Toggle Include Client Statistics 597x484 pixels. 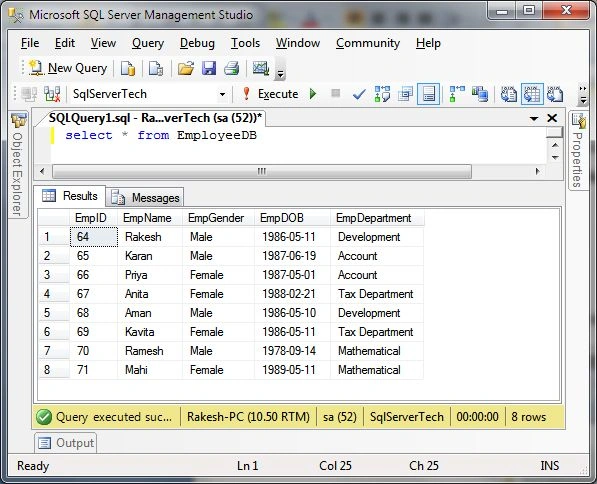coord(480,94)
